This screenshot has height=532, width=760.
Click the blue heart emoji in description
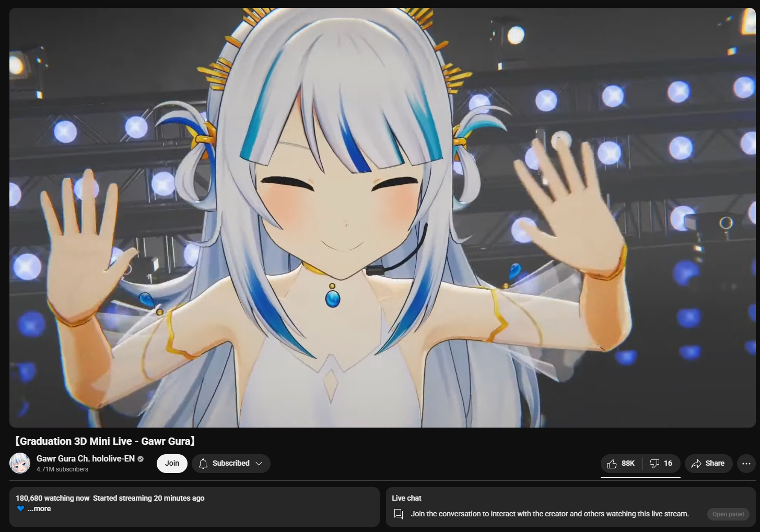click(20, 509)
